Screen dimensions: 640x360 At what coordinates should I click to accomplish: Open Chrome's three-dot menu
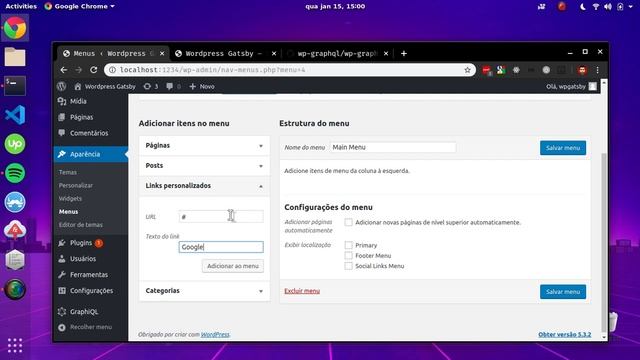tap(598, 70)
